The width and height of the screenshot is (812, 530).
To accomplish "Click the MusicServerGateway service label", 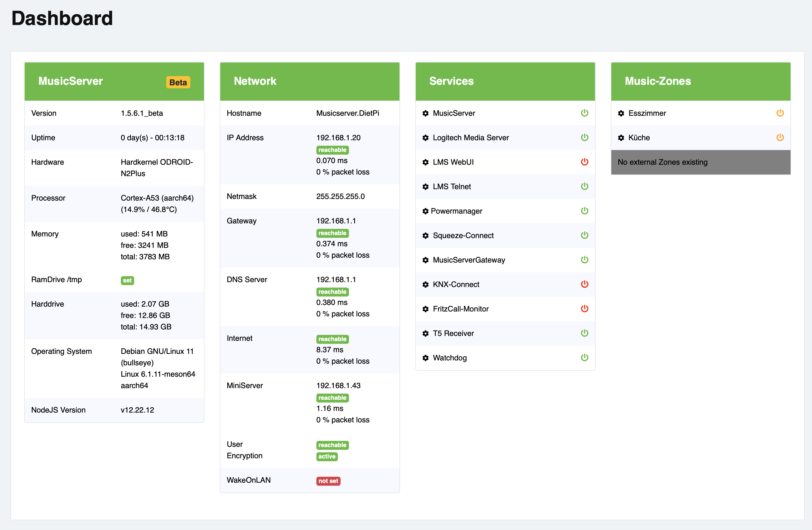I will [x=469, y=260].
